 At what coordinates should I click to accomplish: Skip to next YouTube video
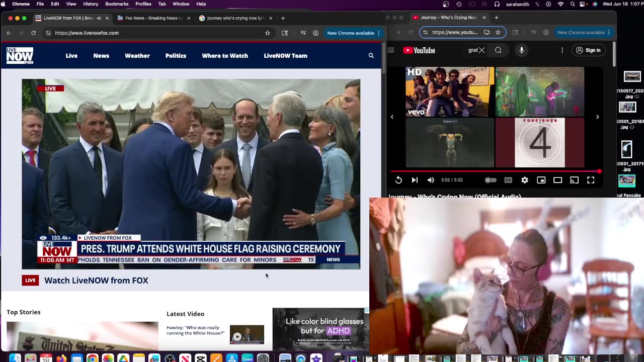pos(415,180)
